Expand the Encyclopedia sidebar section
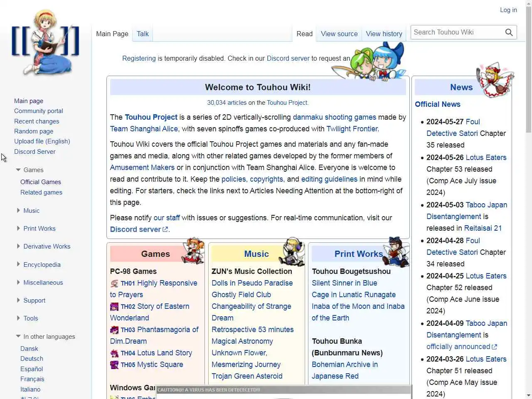Image resolution: width=532 pixels, height=399 pixels. click(18, 264)
